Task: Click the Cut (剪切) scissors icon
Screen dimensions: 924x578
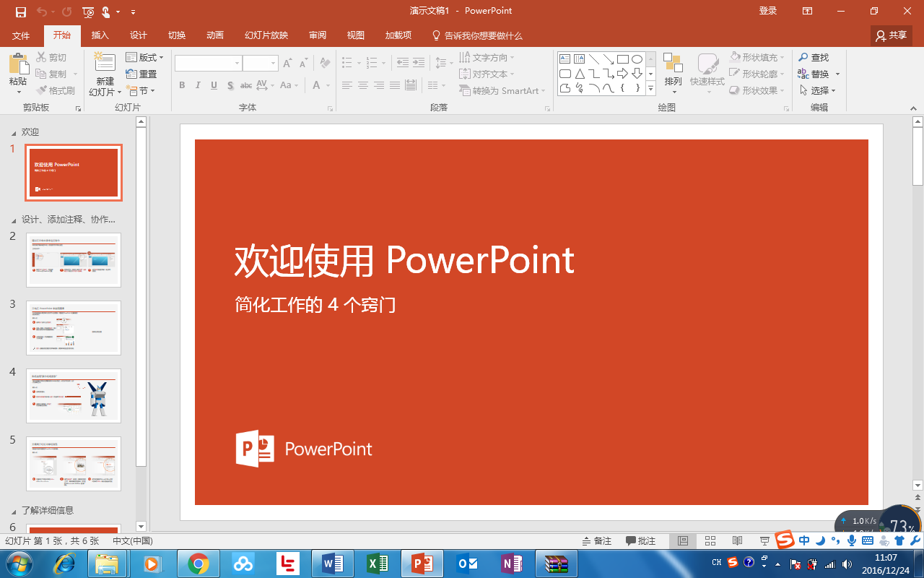Action: coord(41,57)
